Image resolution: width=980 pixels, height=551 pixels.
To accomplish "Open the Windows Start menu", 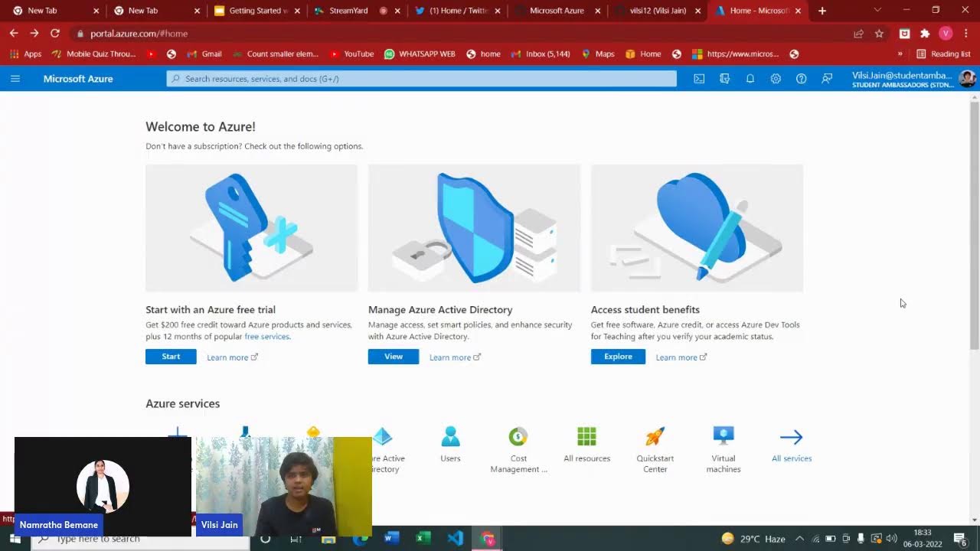I will tap(15, 539).
